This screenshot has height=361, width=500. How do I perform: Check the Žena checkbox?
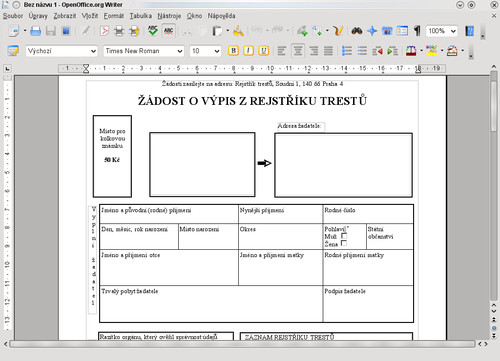344,243
